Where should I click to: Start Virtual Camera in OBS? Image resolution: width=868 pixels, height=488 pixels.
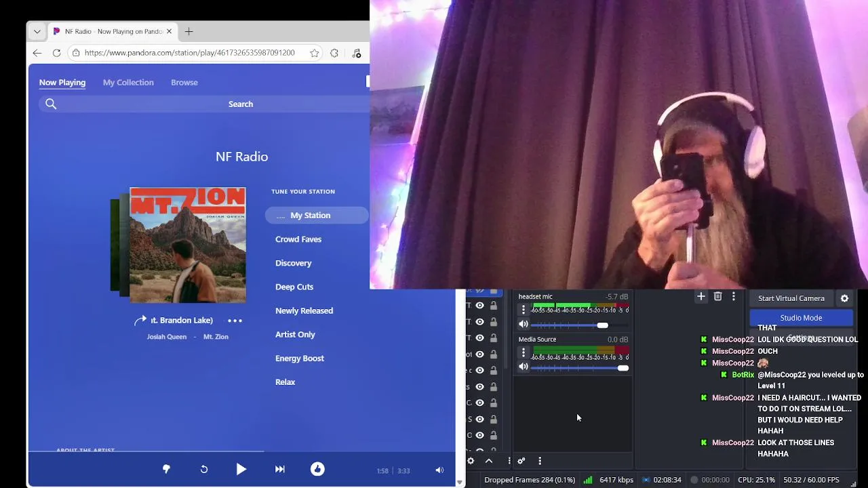pyautogui.click(x=791, y=298)
